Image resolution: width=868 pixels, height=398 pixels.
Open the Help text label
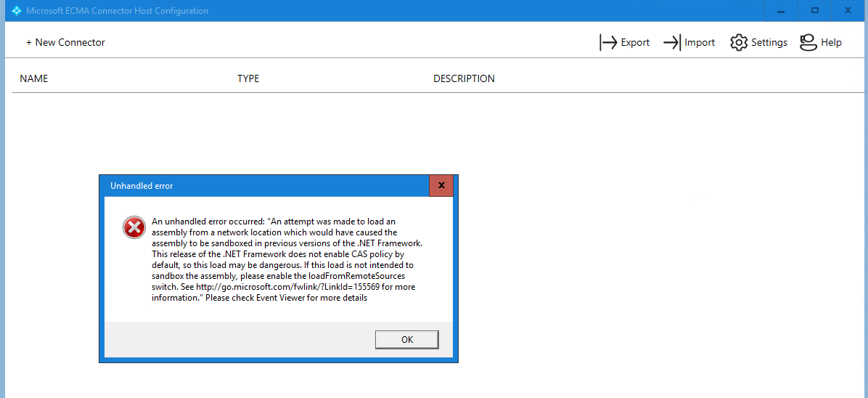831,43
